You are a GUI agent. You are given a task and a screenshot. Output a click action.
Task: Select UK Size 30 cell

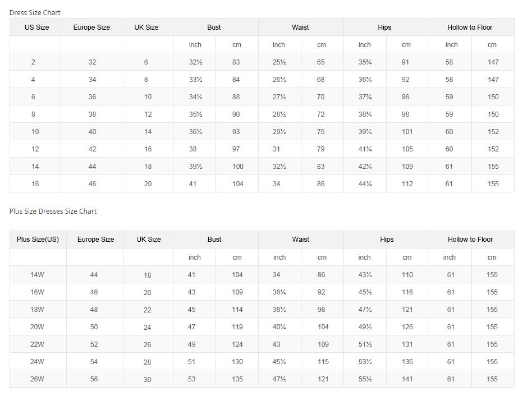pyautogui.click(x=147, y=380)
